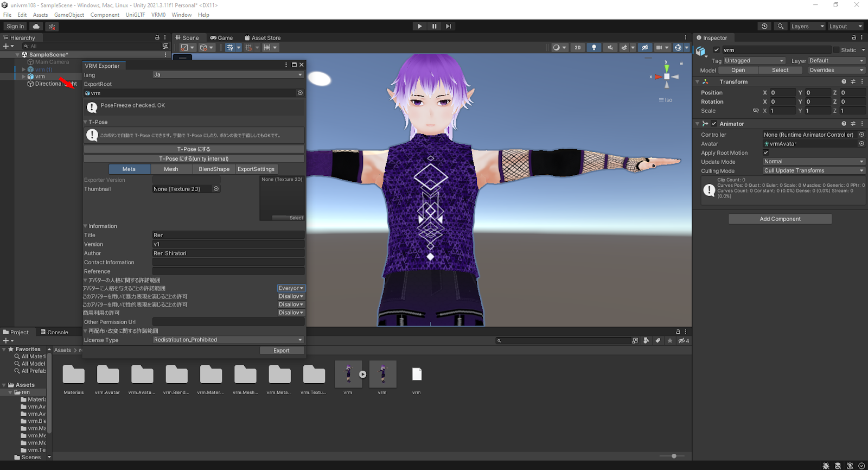This screenshot has height=470, width=868.
Task: Click the Pause button in the toolbar
Action: point(434,26)
